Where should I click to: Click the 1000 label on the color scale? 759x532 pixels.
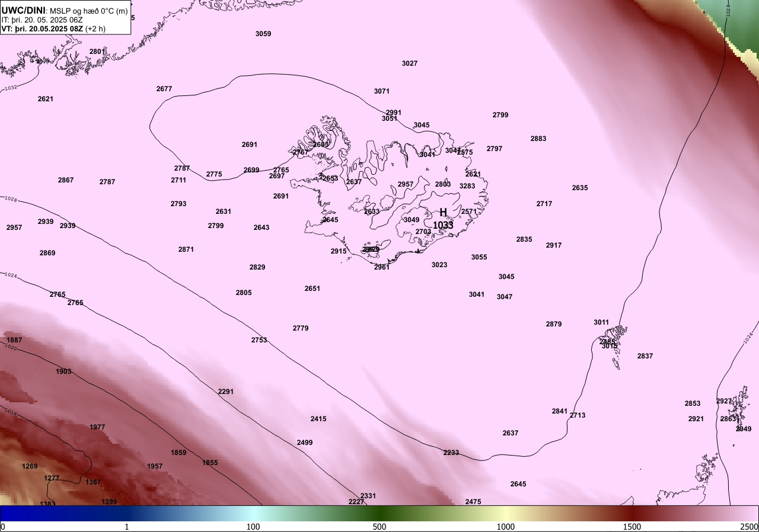click(x=505, y=527)
